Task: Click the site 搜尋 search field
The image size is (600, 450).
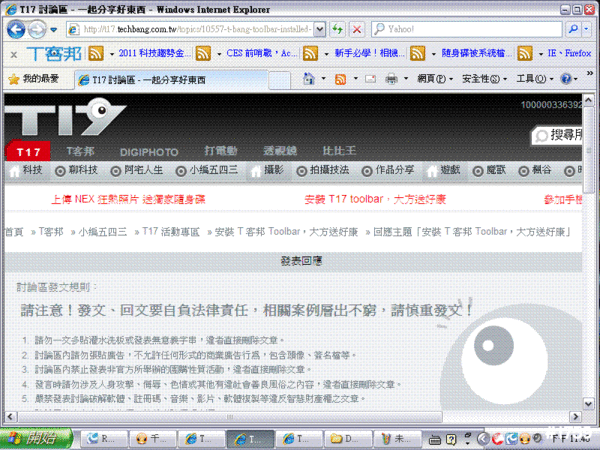Action: 557,135
